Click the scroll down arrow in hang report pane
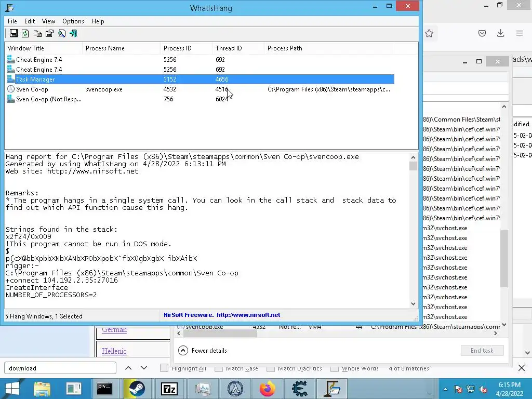Image resolution: width=532 pixels, height=399 pixels. (413, 303)
